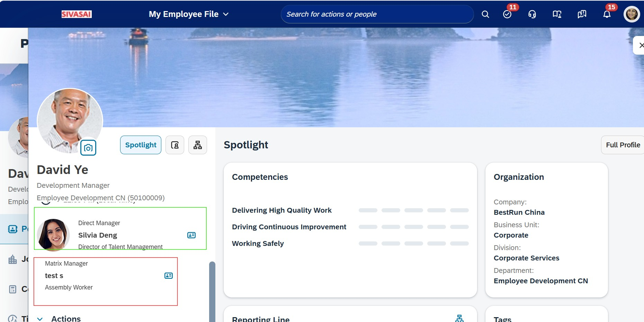Image resolution: width=644 pixels, height=322 pixels.
Task: Open the to-do checkmark icon with badge 11
Action: 507,14
